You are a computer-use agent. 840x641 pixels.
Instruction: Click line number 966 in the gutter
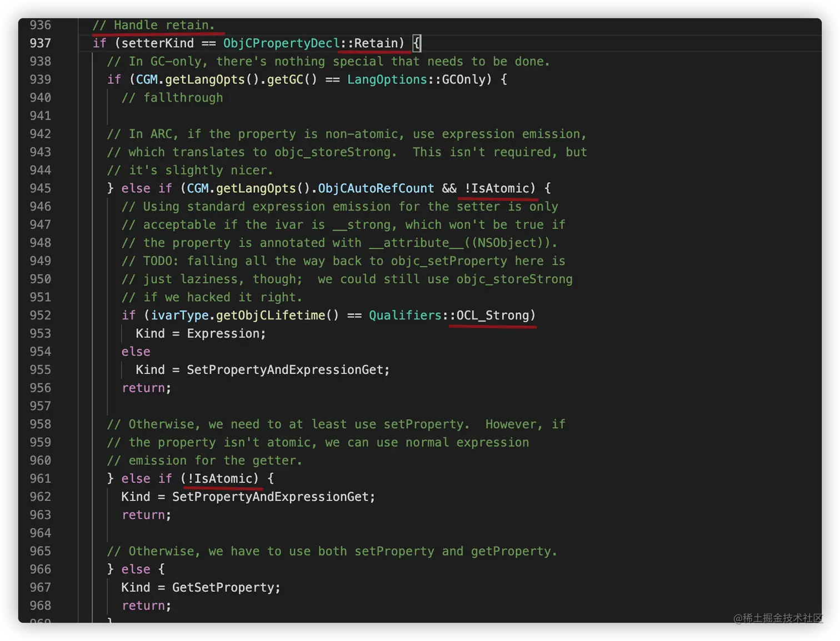(x=40, y=569)
